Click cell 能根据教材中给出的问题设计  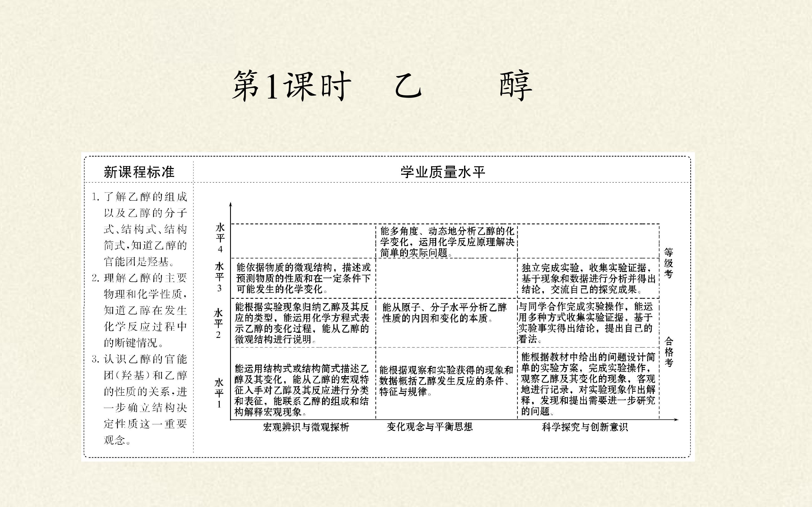click(x=588, y=384)
